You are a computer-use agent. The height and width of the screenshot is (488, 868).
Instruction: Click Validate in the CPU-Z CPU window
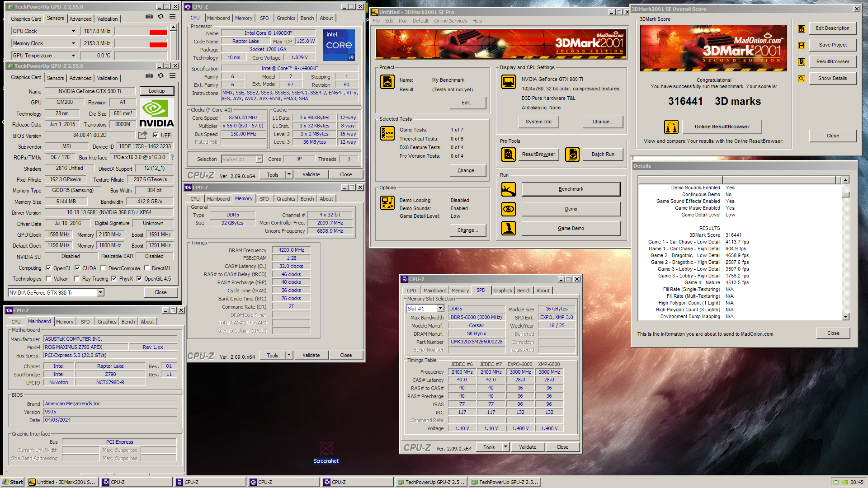click(311, 174)
